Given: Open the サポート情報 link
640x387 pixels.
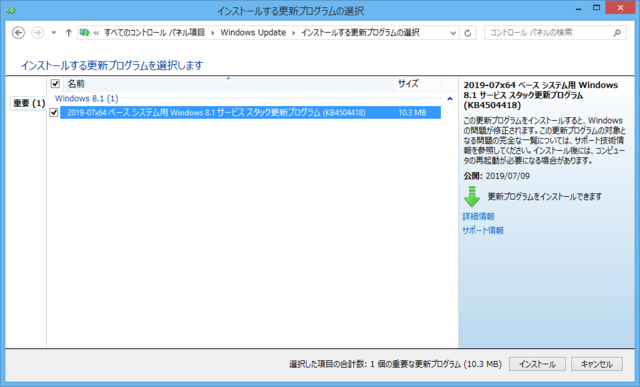Looking at the screenshot, I should tap(483, 231).
